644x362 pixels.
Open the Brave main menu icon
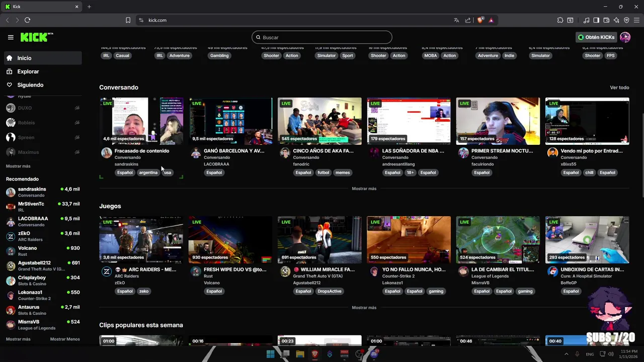(636, 20)
